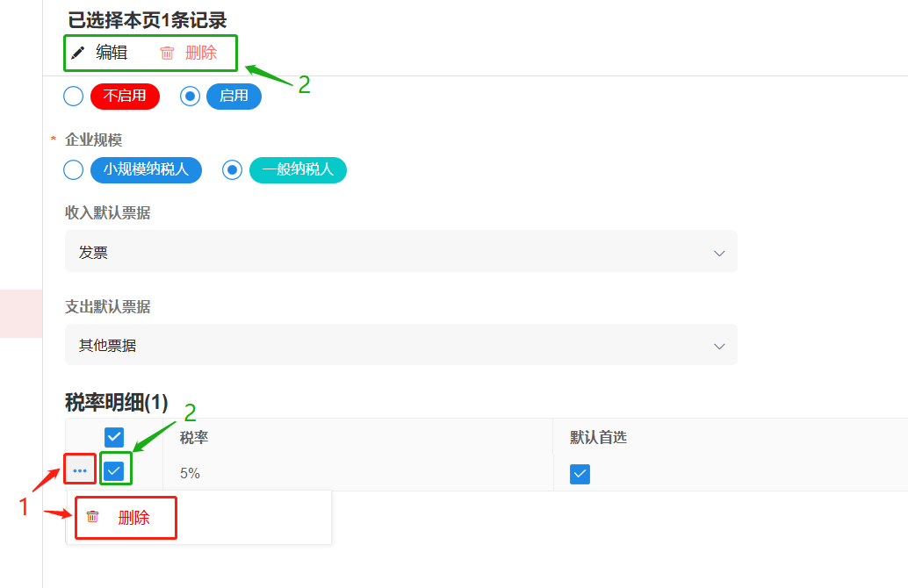Click chevron arrow of 其他票据 dropdown

719,346
